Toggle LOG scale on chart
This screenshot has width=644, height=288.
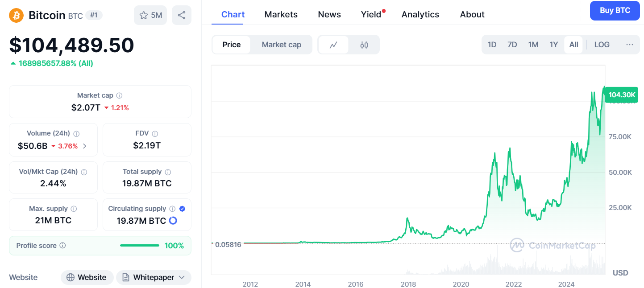coord(602,45)
